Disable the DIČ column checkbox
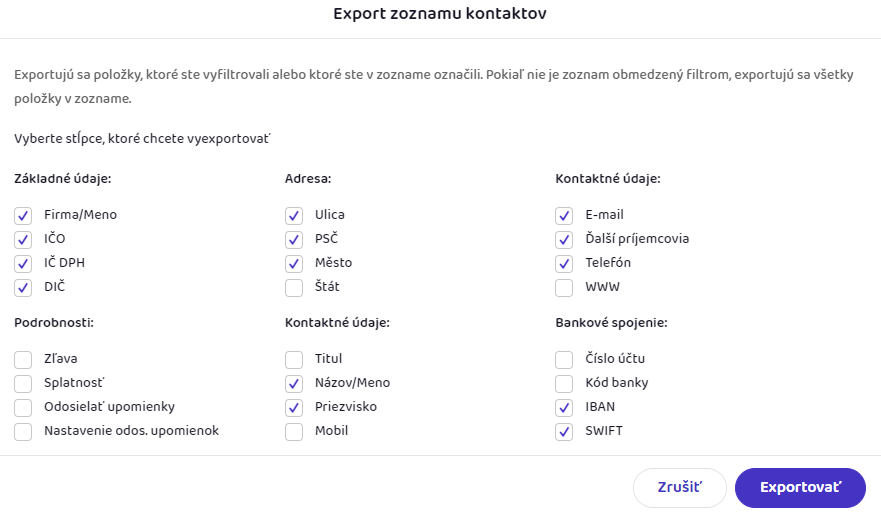The height and width of the screenshot is (513, 881). [24, 287]
